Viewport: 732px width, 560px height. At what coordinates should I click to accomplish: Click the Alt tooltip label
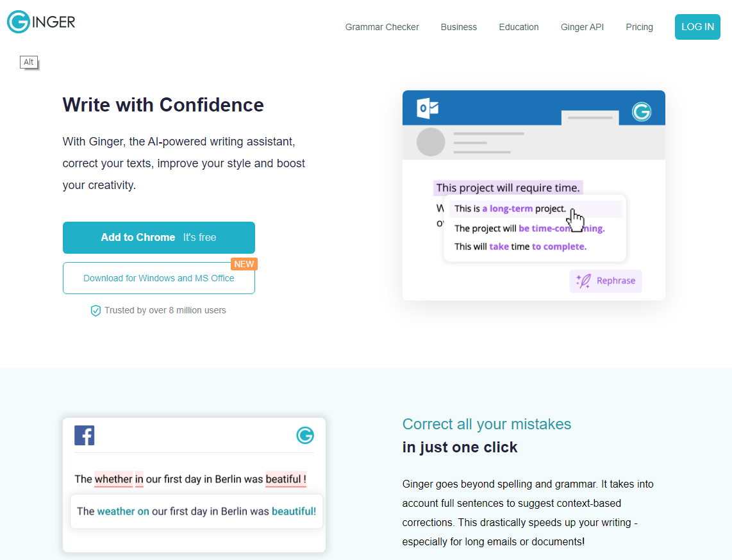[28, 62]
